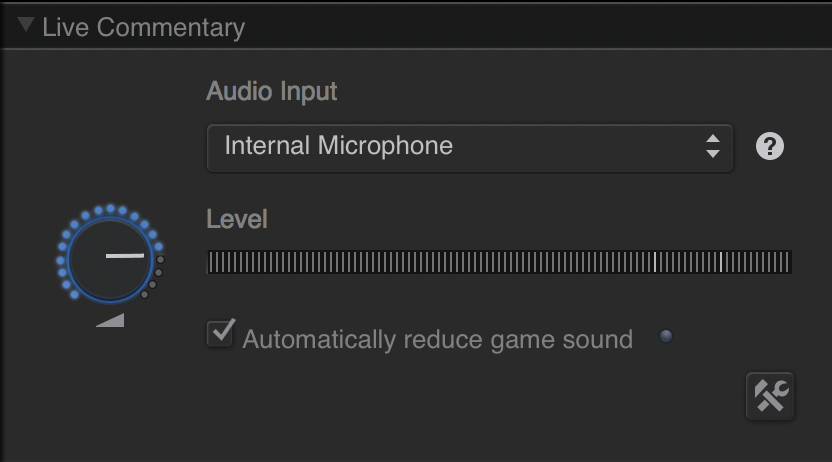Click the Audio Input heading label
Viewport: 832px width, 462px height.
pos(272,91)
